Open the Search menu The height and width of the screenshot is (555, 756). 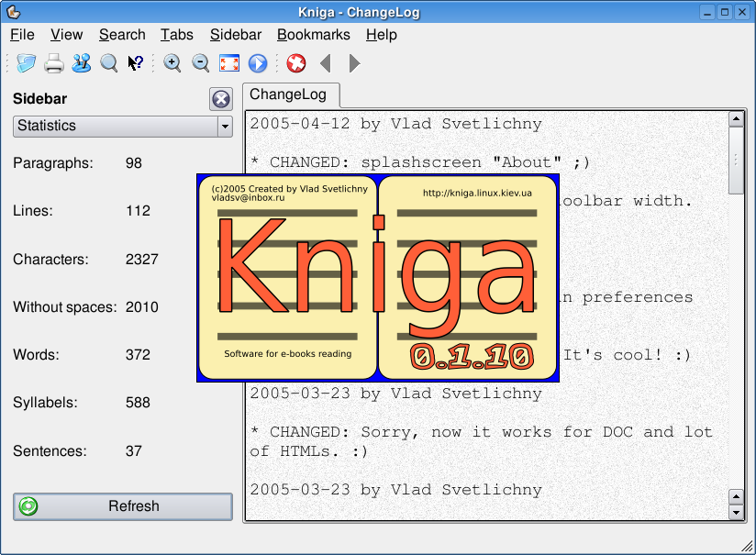pos(122,35)
